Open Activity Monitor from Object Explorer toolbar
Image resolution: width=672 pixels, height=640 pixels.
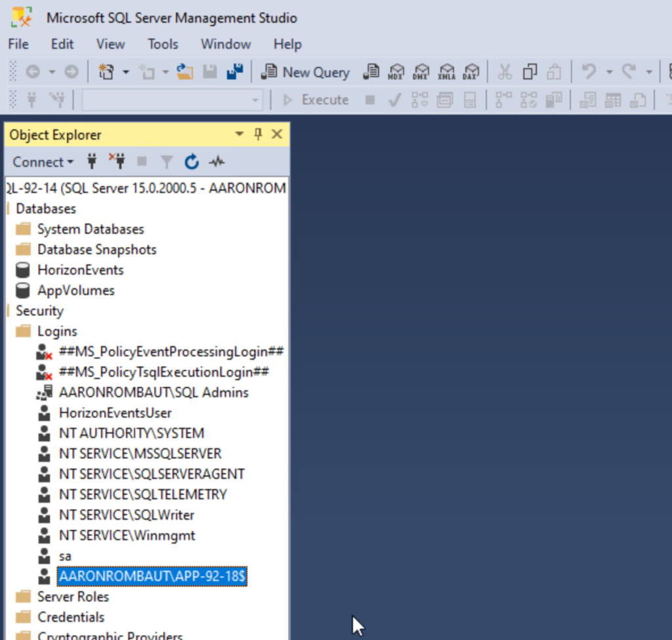click(x=217, y=161)
